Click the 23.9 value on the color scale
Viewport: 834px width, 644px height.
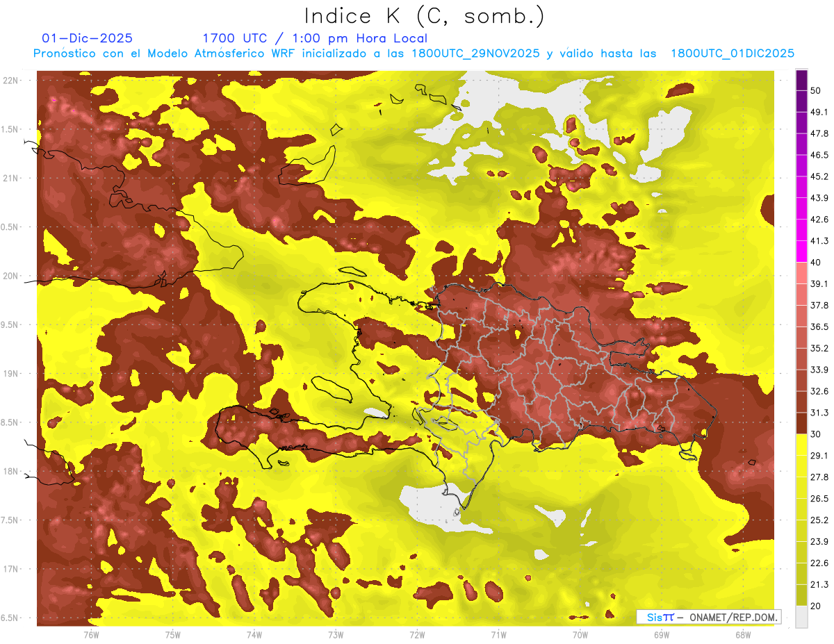pos(819,542)
